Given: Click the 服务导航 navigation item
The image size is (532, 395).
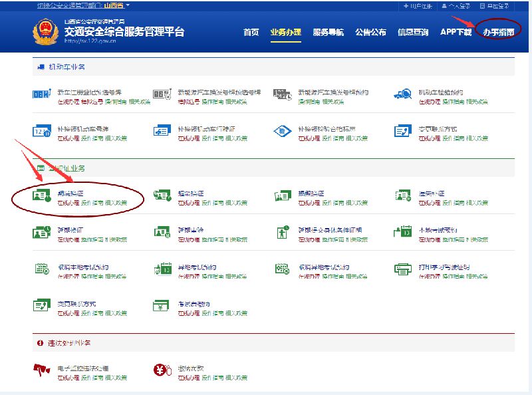Looking at the screenshot, I should point(328,32).
